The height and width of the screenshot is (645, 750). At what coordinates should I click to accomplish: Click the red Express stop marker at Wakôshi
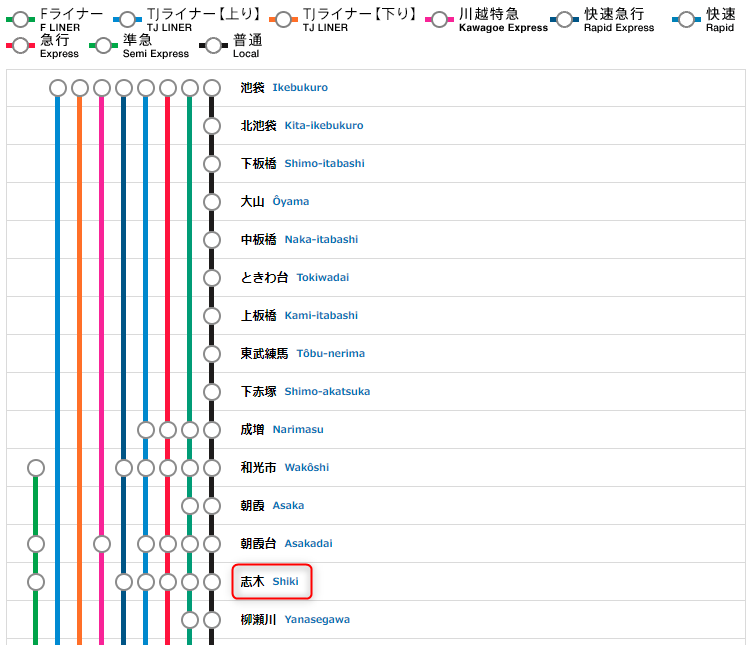[168, 468]
